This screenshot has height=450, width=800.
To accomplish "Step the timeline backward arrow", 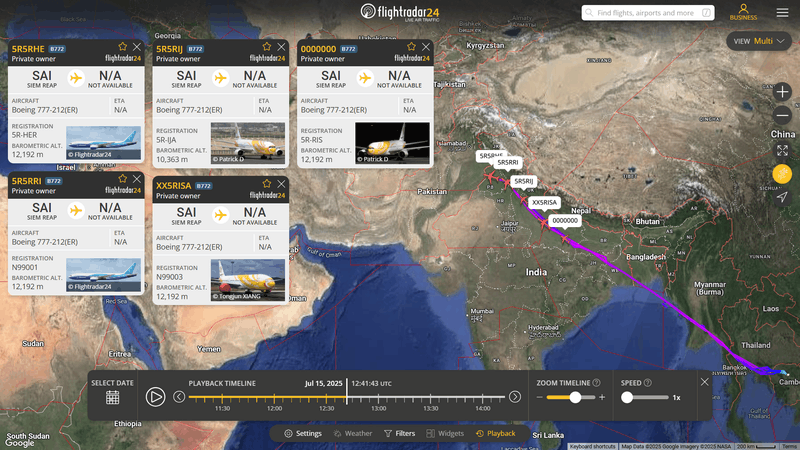I will pos(179,396).
